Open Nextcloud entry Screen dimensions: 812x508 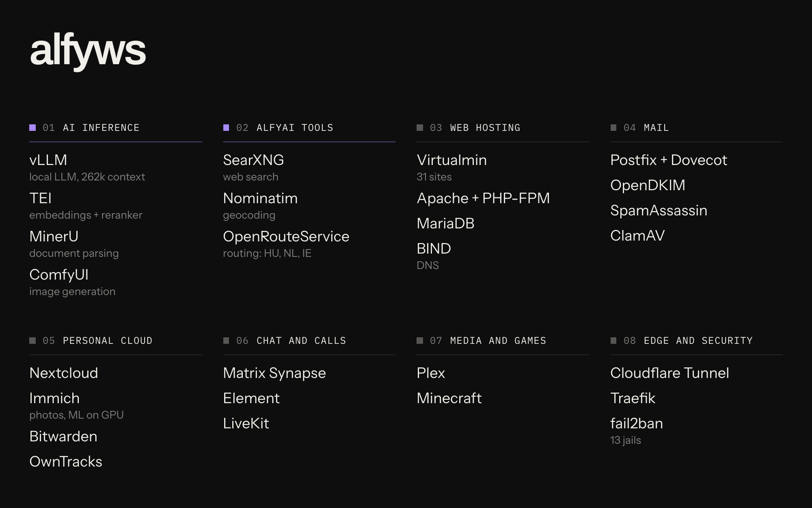[x=64, y=373]
